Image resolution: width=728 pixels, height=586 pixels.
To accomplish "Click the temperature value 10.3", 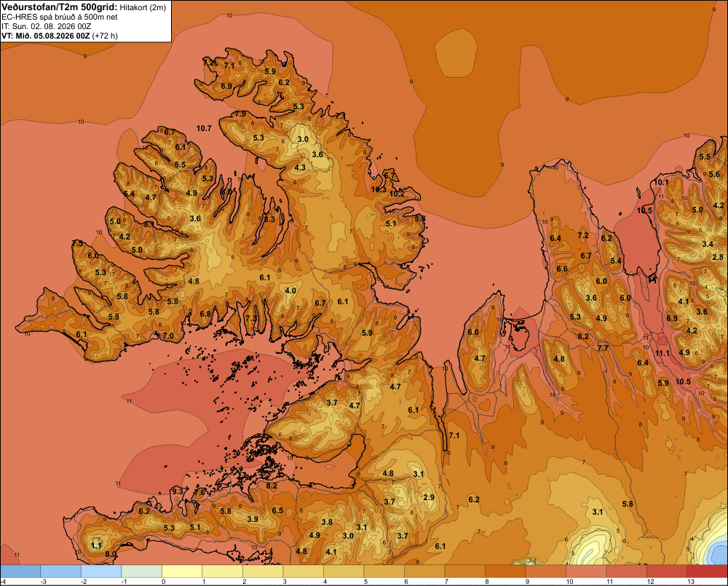I will click(379, 189).
